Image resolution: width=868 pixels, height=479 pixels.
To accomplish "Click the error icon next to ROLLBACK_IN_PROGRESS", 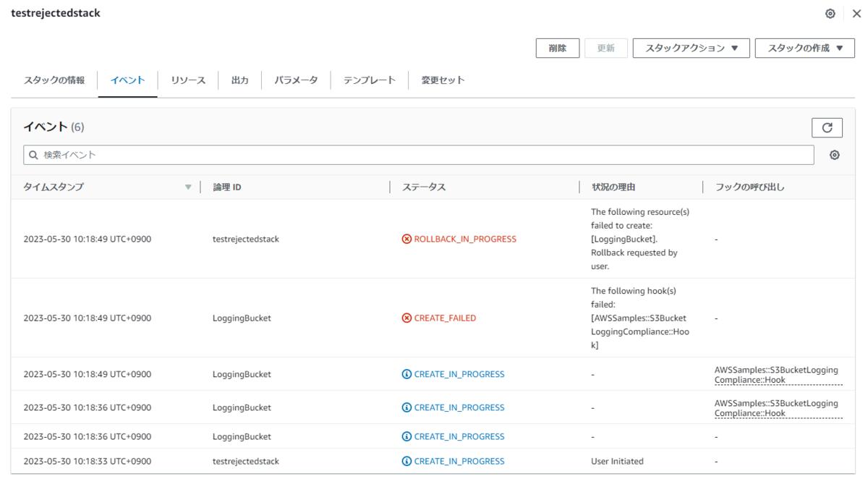I will tap(407, 238).
